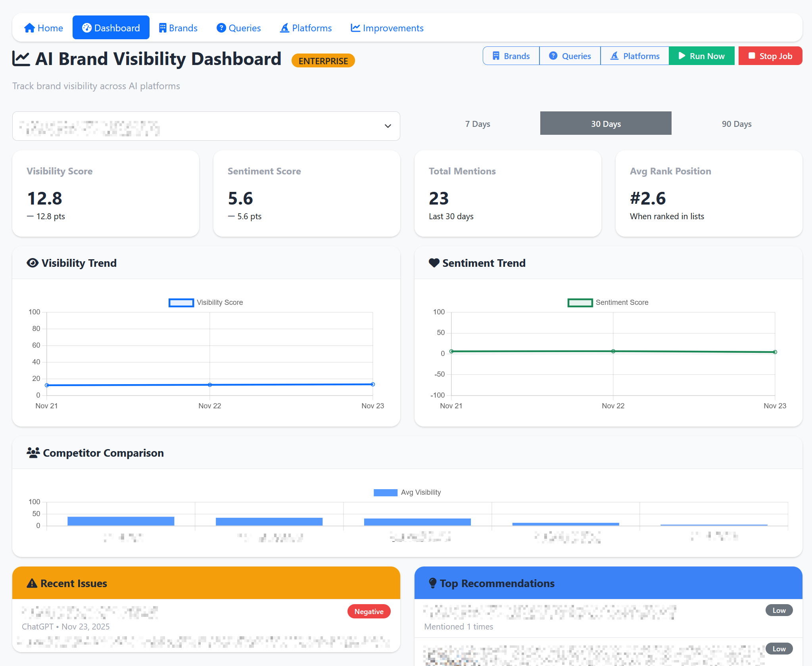Click the Stop Job button
The width and height of the screenshot is (812, 666).
tap(770, 56)
